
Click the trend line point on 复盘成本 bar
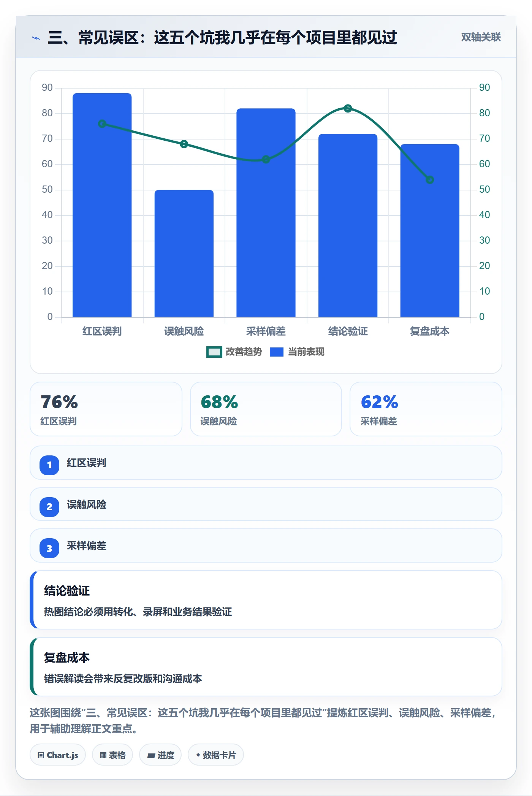[x=430, y=180]
